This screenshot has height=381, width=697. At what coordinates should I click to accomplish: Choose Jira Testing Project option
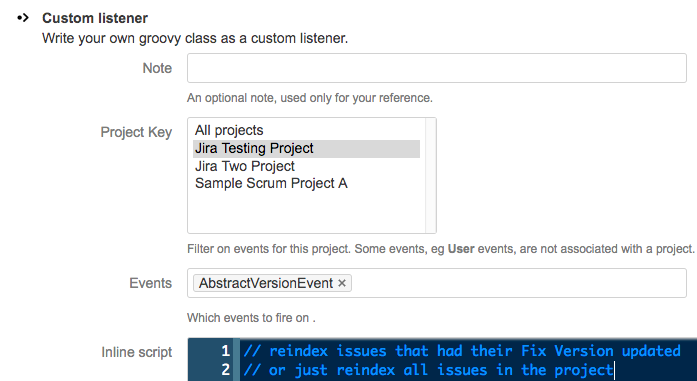tap(306, 148)
